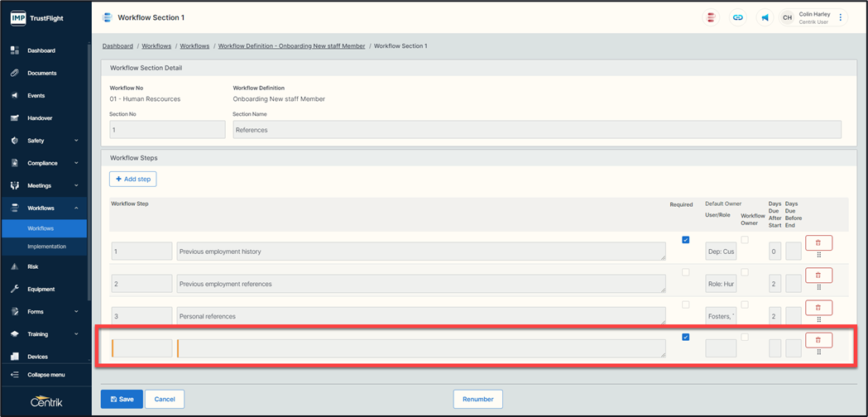Enable Required for Previous employment references
The image size is (868, 417).
coord(685,272)
